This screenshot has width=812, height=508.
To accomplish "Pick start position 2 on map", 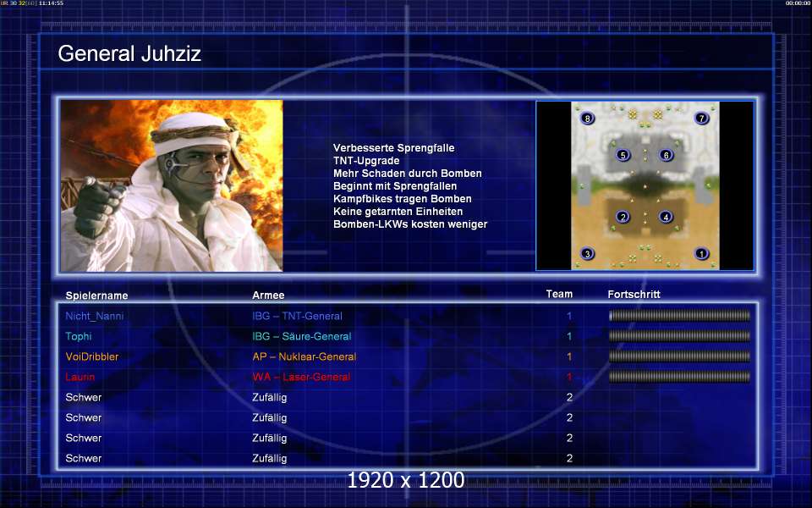I will point(623,217).
